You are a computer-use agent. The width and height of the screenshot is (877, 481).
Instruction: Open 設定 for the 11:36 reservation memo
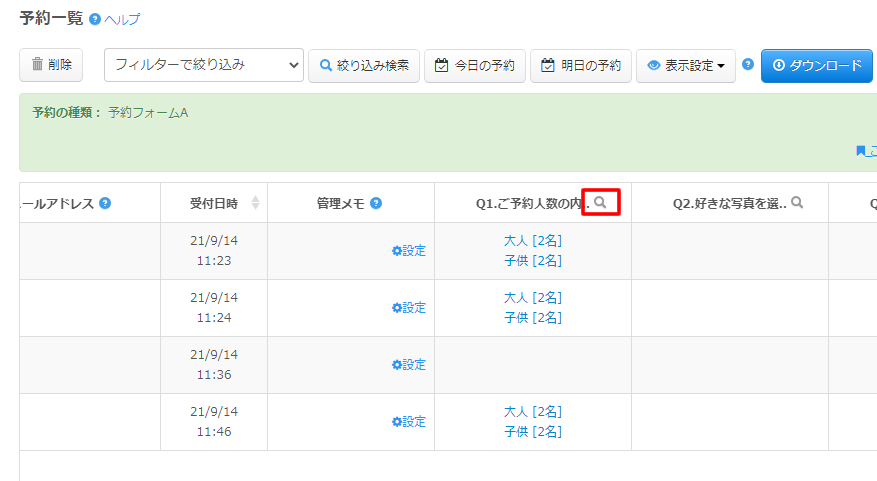[x=409, y=365]
